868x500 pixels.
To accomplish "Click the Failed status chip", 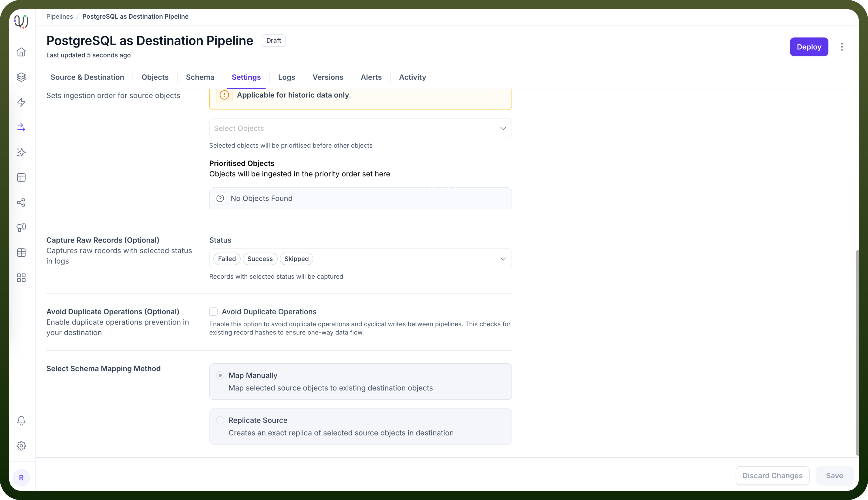I will tap(227, 259).
